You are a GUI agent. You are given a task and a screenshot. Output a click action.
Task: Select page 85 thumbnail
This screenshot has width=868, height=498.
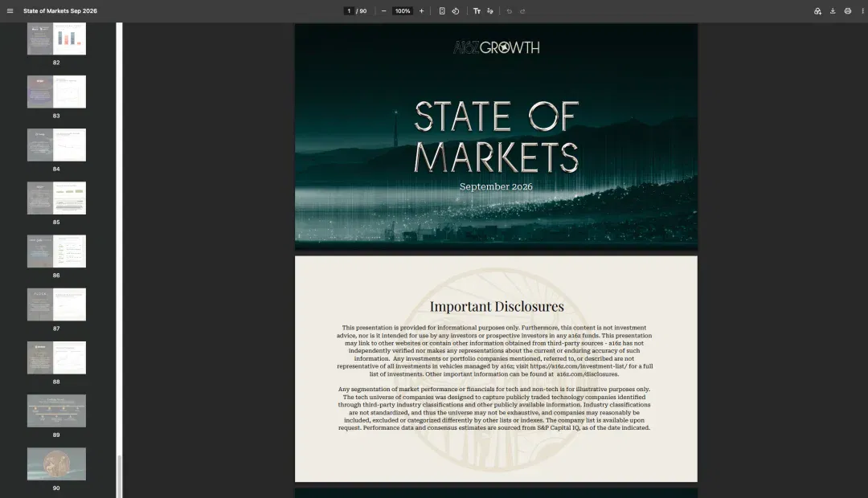pyautogui.click(x=56, y=198)
